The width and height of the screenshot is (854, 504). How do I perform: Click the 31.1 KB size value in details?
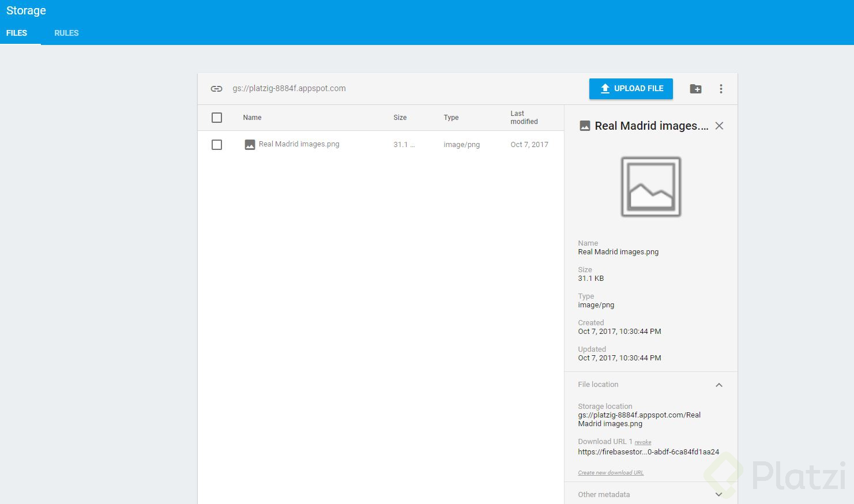coord(591,279)
